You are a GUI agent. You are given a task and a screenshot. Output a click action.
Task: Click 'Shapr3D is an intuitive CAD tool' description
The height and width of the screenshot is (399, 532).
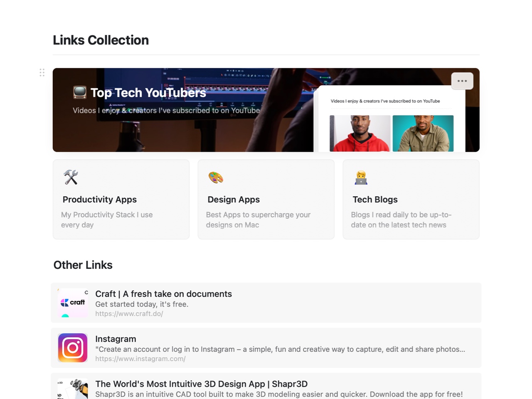tap(279, 394)
